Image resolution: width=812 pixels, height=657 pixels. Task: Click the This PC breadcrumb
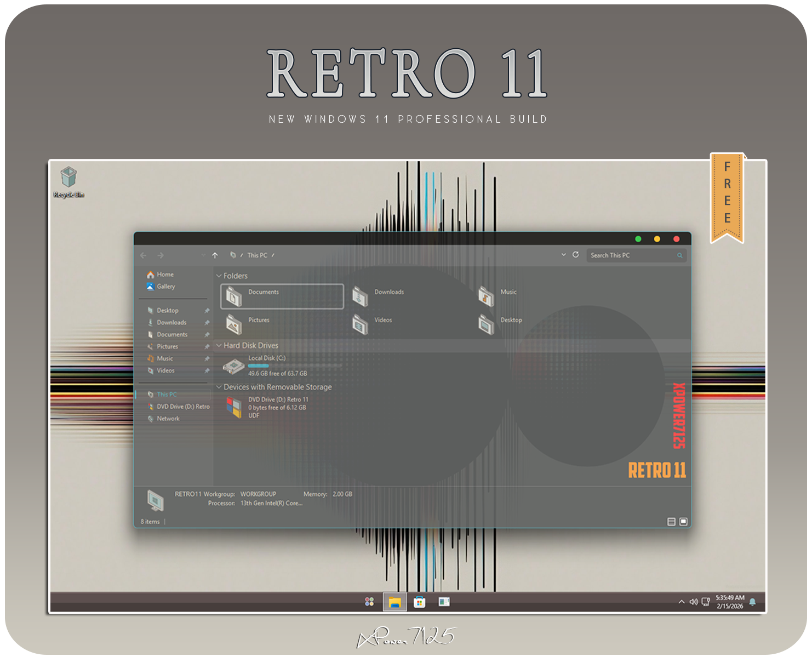pyautogui.click(x=257, y=255)
